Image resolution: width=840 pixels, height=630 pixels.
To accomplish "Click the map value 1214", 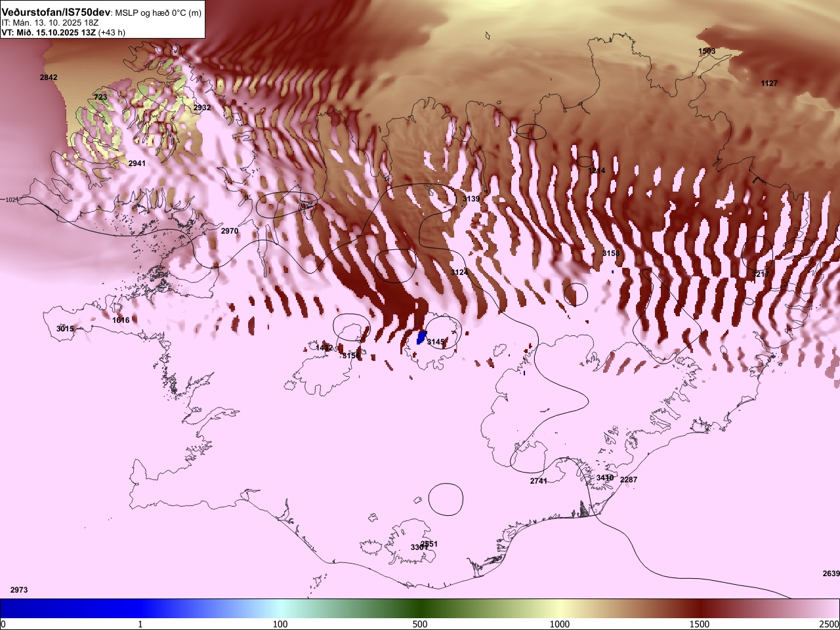I will 597,171.
